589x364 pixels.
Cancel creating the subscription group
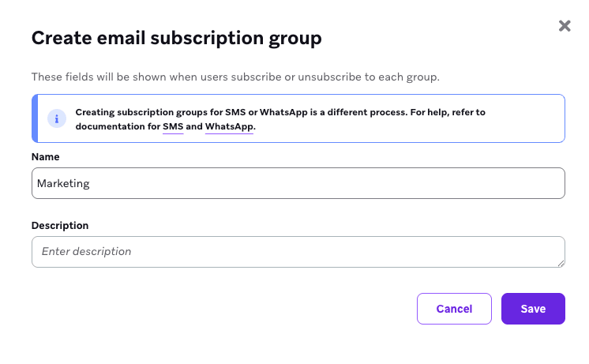click(x=454, y=309)
